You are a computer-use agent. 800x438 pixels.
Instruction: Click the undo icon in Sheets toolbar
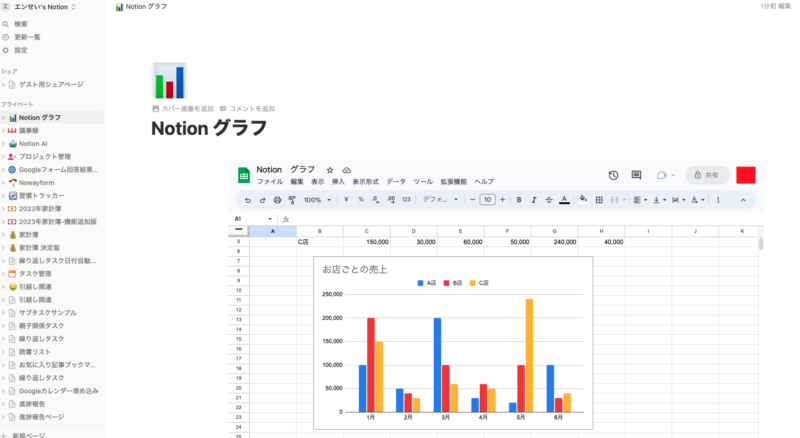point(247,200)
